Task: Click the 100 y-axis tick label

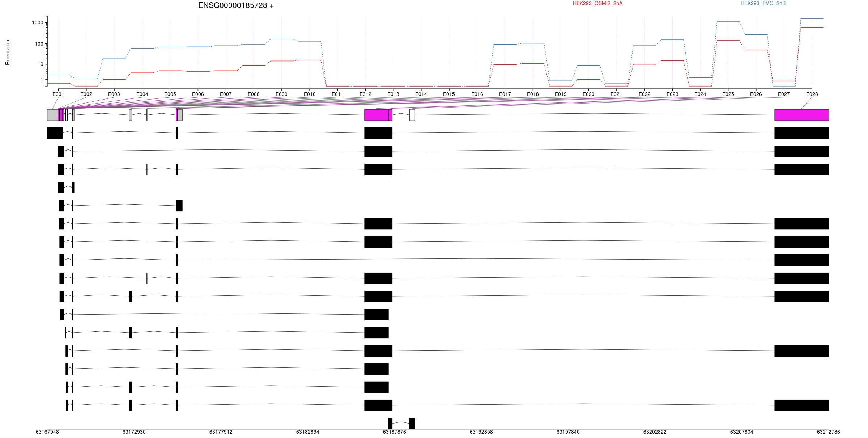Action: (39, 44)
